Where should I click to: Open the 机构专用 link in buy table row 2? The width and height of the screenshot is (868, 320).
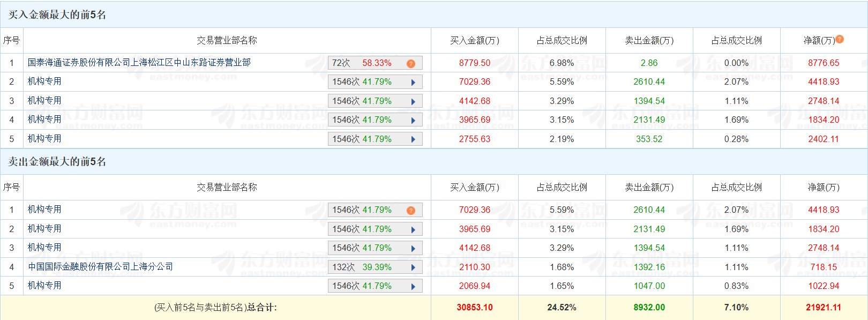44,81
